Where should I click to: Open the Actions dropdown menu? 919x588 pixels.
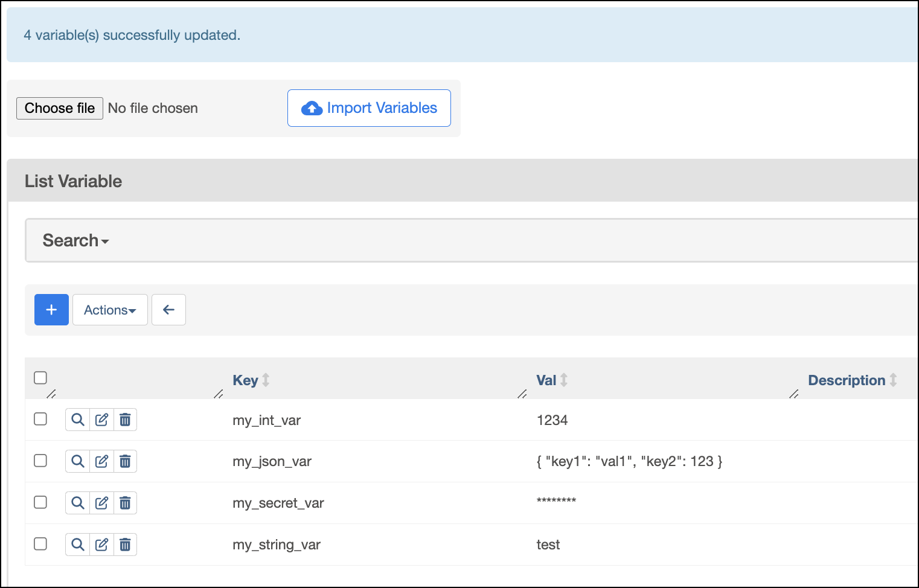110,309
